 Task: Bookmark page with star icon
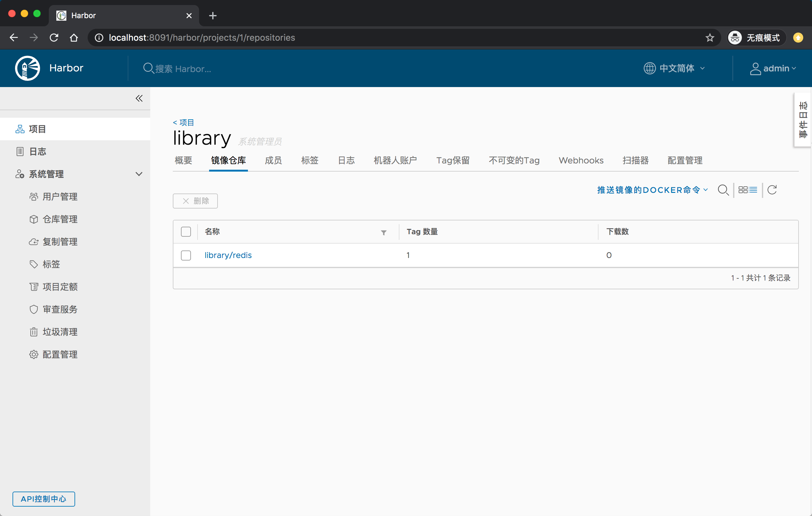pos(710,38)
